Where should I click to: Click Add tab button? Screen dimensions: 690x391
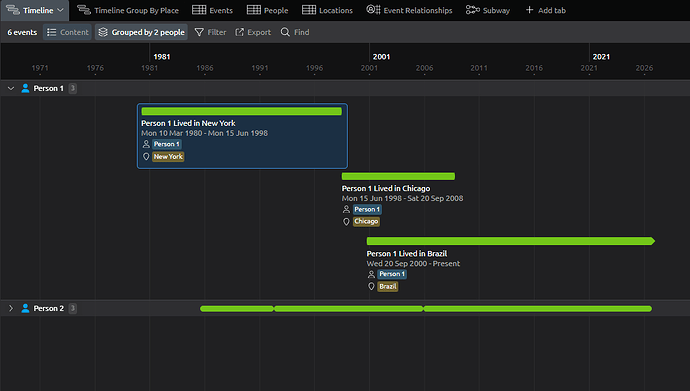point(546,10)
